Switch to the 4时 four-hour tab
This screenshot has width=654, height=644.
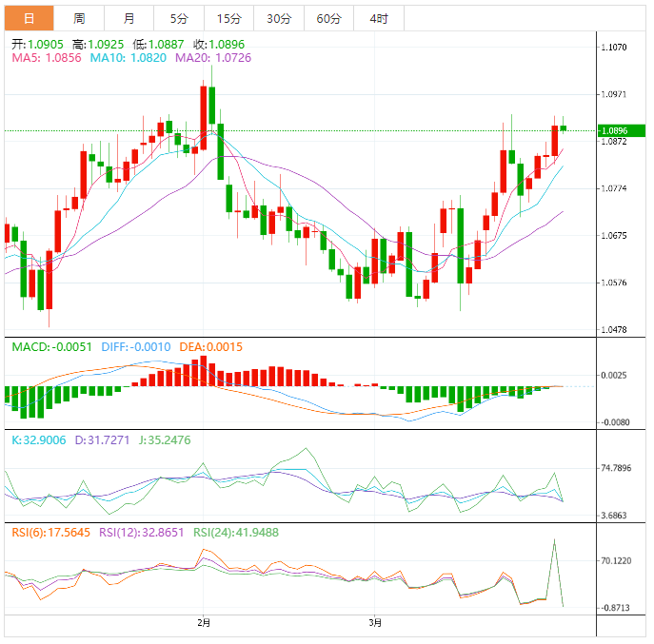(x=378, y=18)
